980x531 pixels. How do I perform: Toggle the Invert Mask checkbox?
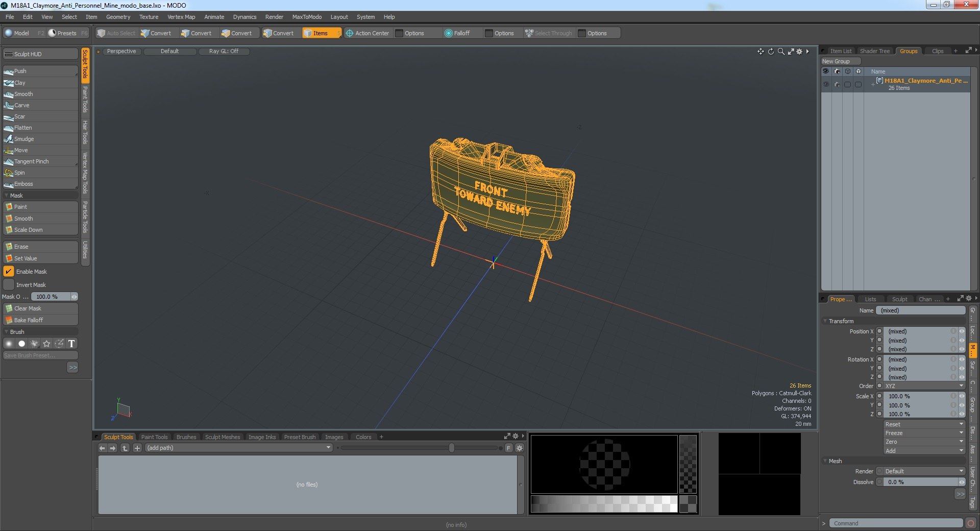point(9,285)
